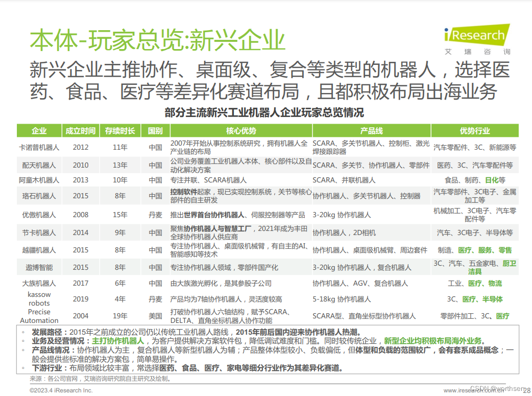
Task: Click founding year 2012 for 卡诺普
Action: 80,147
